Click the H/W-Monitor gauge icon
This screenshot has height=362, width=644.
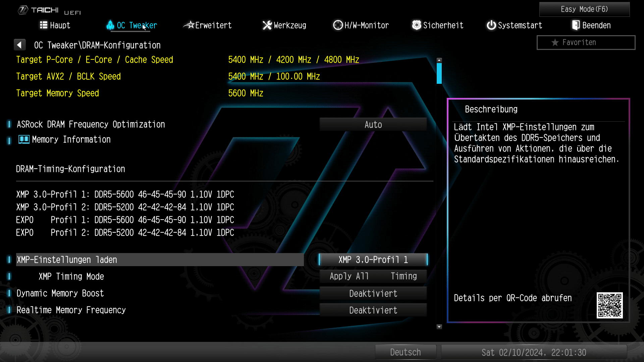pos(338,25)
